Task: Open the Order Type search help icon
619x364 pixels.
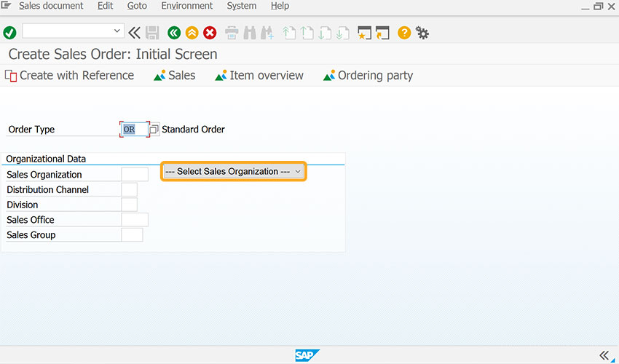Action: click(x=154, y=129)
